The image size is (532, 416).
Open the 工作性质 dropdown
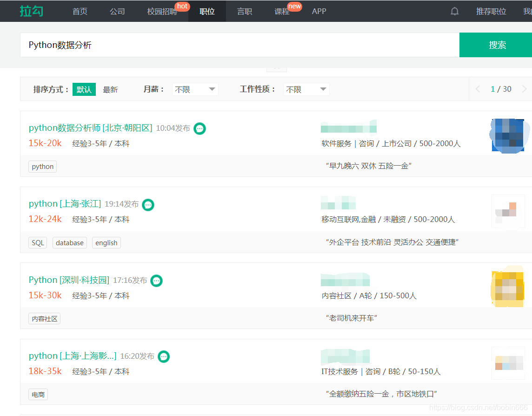point(306,89)
